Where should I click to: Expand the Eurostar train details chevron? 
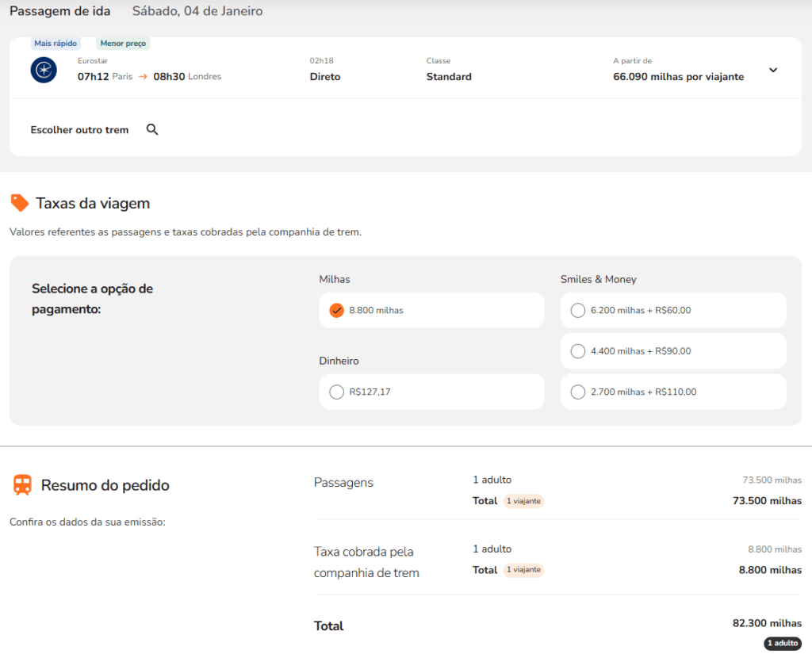tap(773, 70)
